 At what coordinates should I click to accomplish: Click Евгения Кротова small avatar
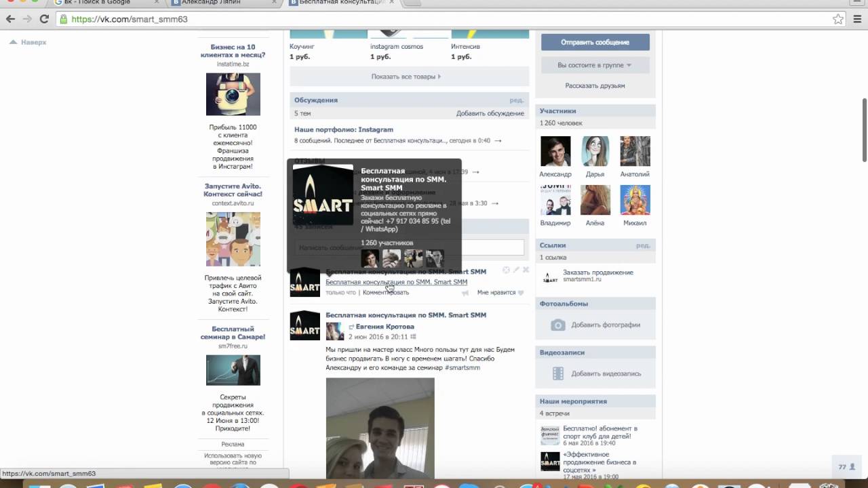click(335, 331)
